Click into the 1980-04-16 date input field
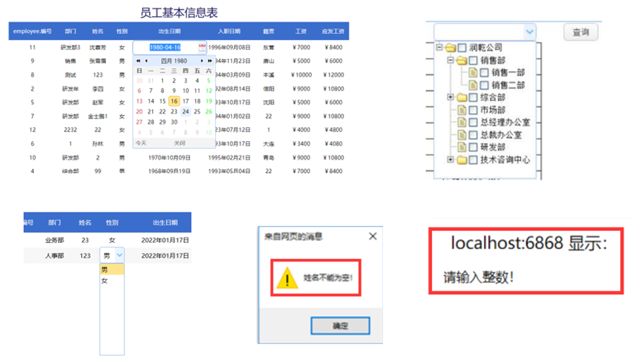Image resolution: width=639 pixels, height=364 pixels. 166,47
